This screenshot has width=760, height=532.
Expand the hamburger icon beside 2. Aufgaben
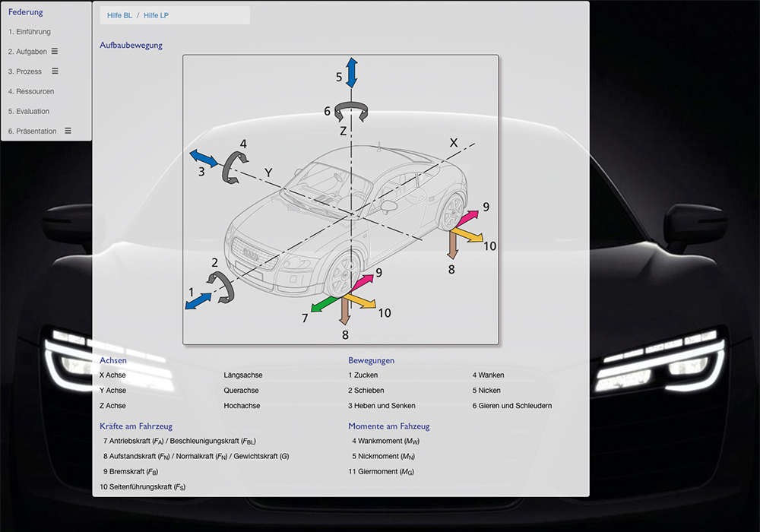click(55, 52)
